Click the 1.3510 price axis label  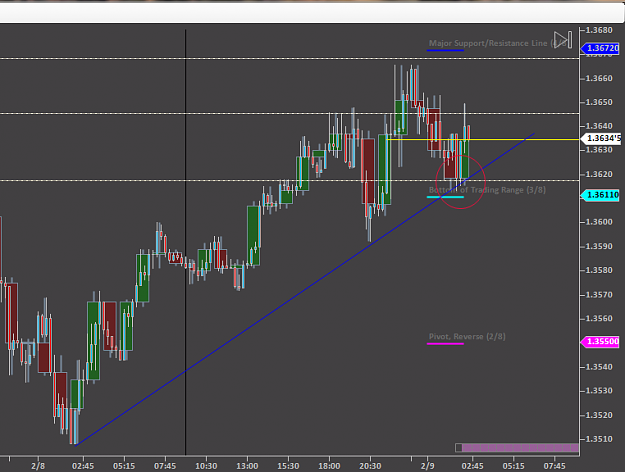point(601,439)
